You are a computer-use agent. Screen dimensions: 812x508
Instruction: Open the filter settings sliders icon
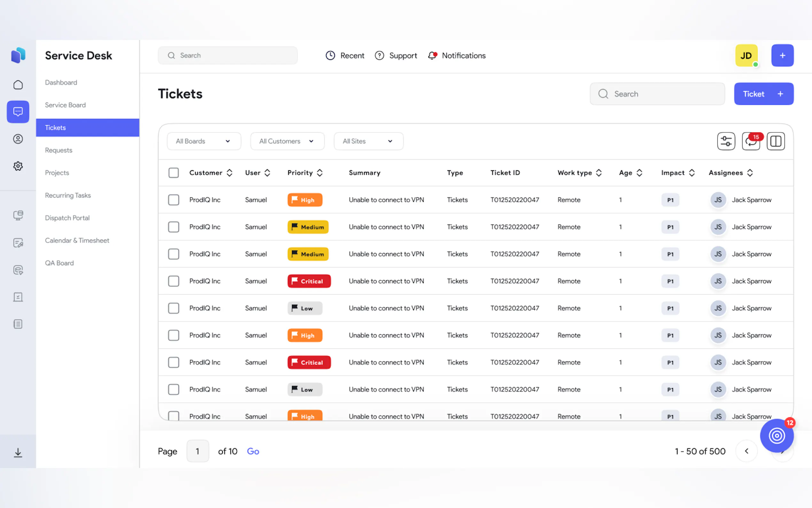tap(726, 141)
